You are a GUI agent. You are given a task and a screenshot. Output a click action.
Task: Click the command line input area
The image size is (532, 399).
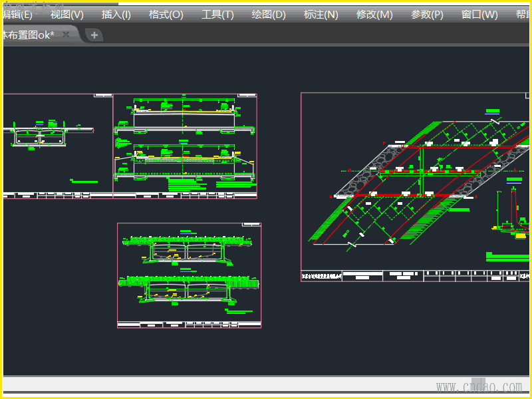[266, 384]
